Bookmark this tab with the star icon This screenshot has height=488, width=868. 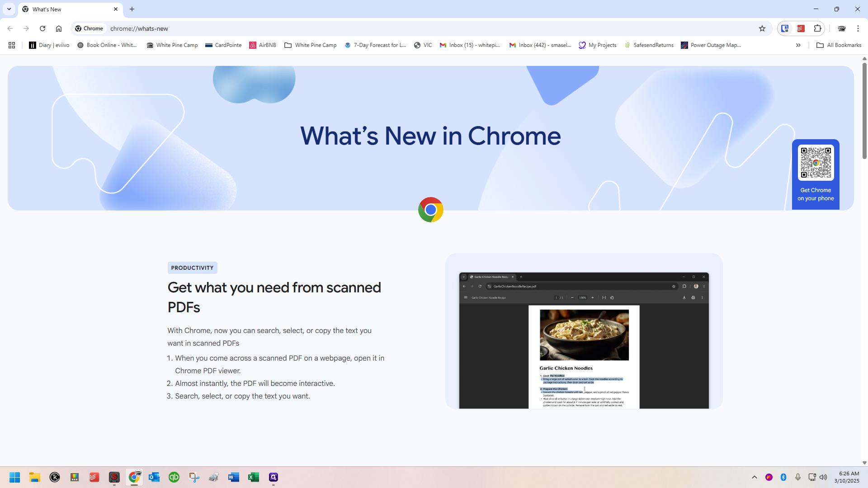[762, 28]
